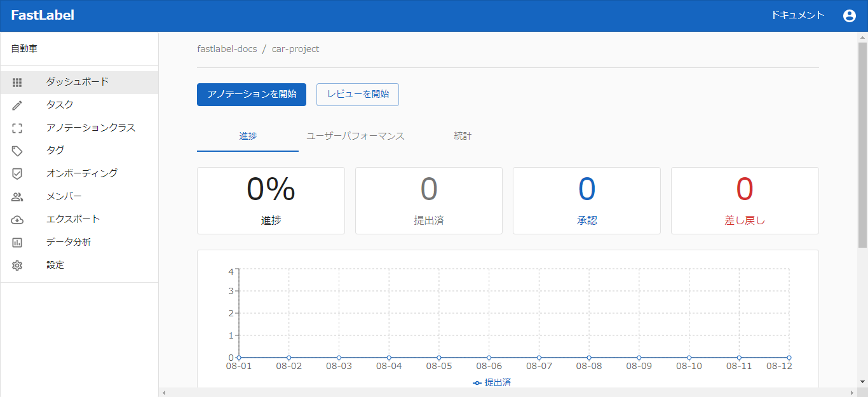
Task: Click the car-project breadcrumb
Action: [295, 49]
